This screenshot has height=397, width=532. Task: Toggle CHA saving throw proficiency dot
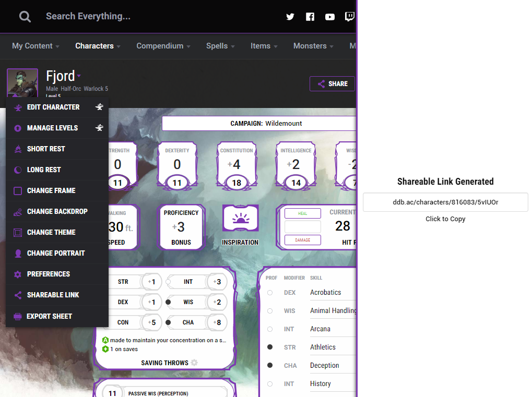tap(168, 322)
